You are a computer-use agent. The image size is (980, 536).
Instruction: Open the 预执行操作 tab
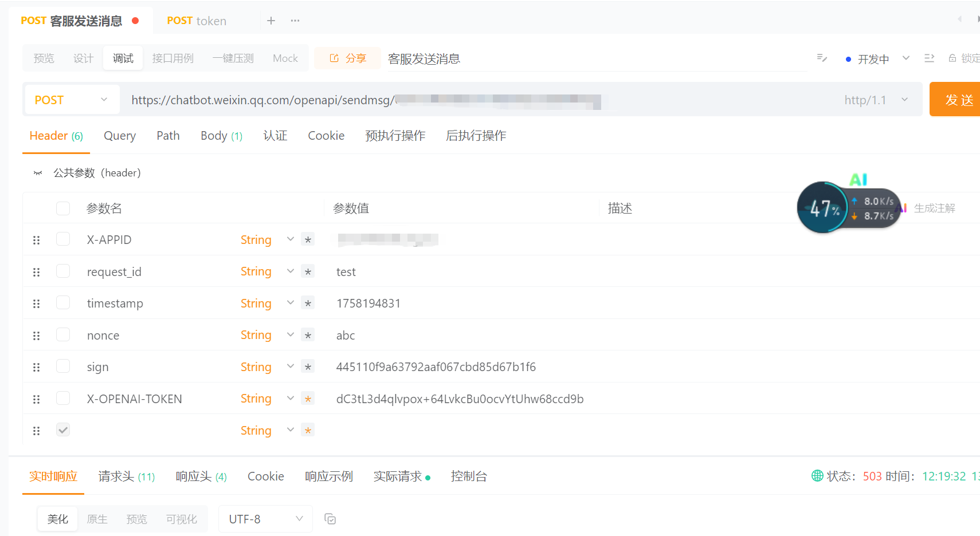pyautogui.click(x=395, y=136)
